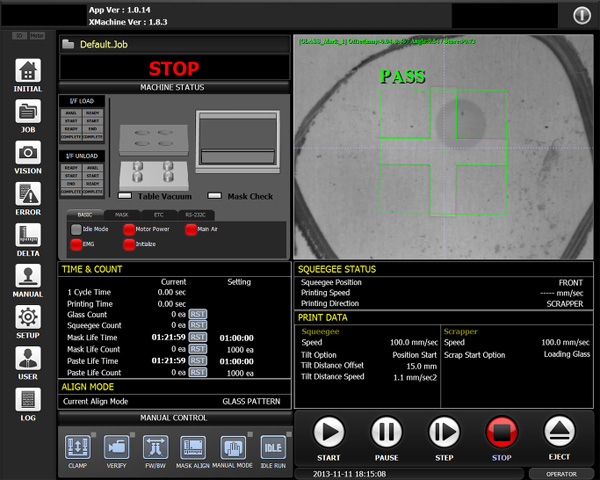
Task: Click the red STOP button
Action: (502, 432)
